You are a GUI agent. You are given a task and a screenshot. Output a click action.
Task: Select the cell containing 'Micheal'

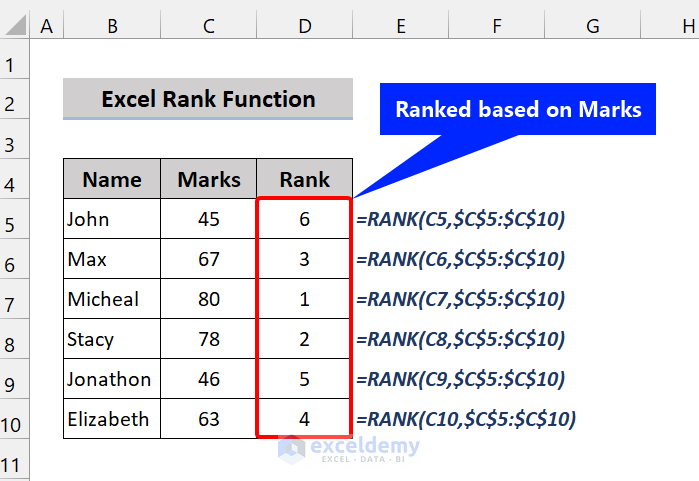(x=112, y=299)
